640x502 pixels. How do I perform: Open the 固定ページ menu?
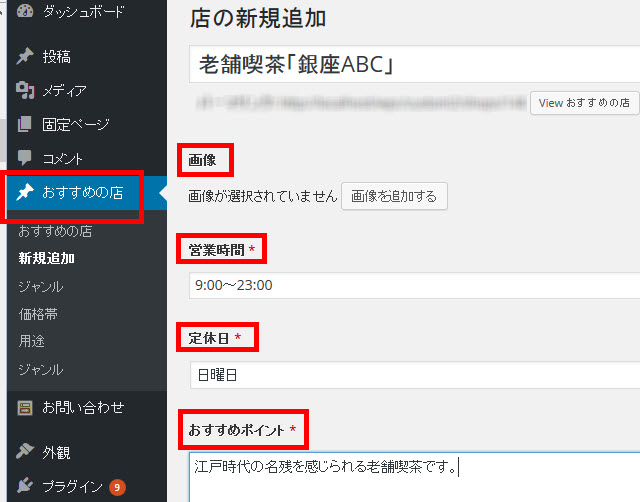76,124
